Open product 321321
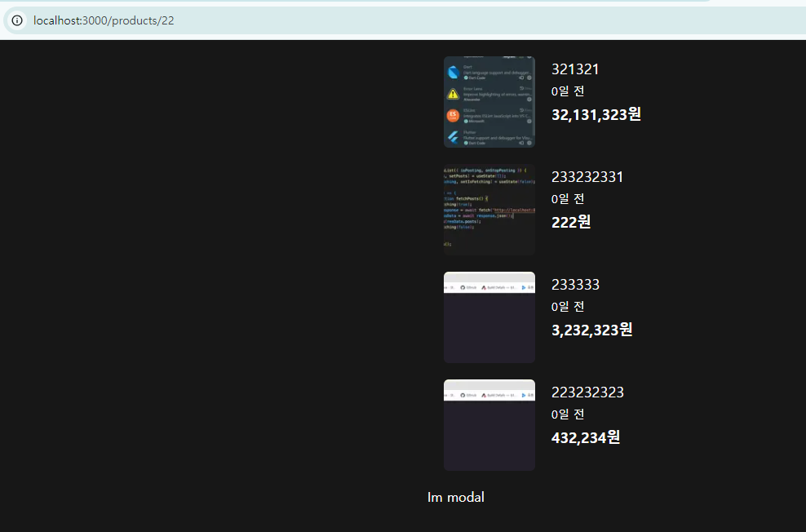This screenshot has width=806, height=532. pyautogui.click(x=575, y=69)
